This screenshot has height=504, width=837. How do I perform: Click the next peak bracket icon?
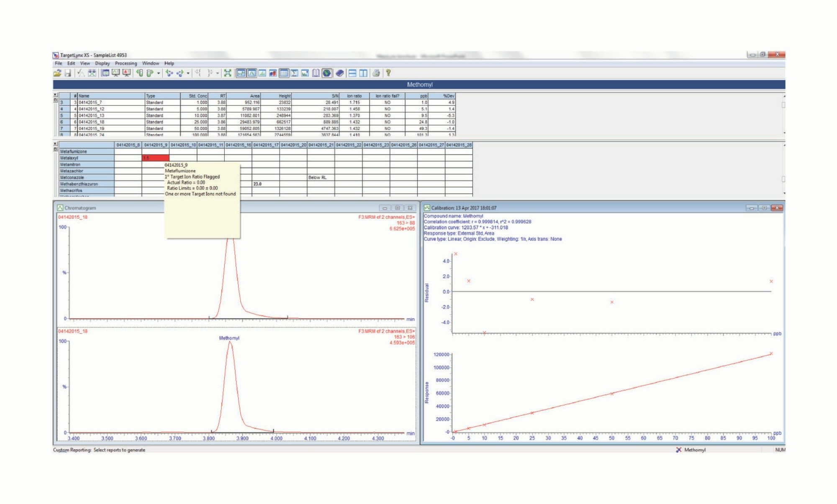(x=210, y=73)
